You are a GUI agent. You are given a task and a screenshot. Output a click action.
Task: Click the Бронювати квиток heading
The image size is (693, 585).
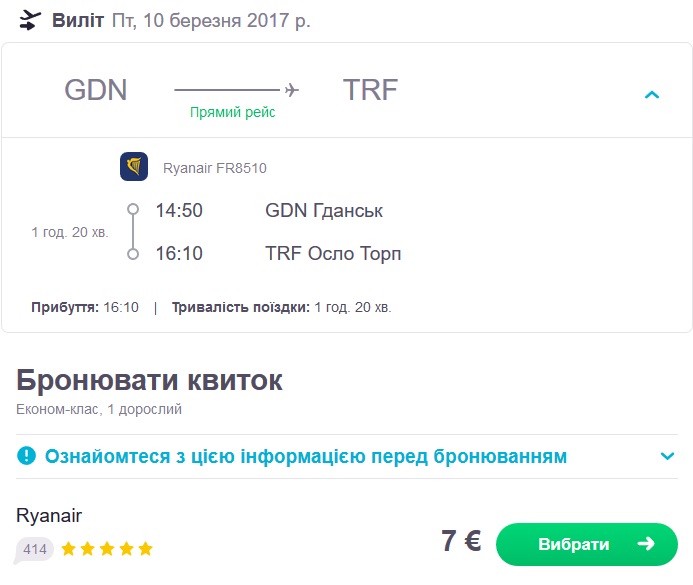coord(150,381)
